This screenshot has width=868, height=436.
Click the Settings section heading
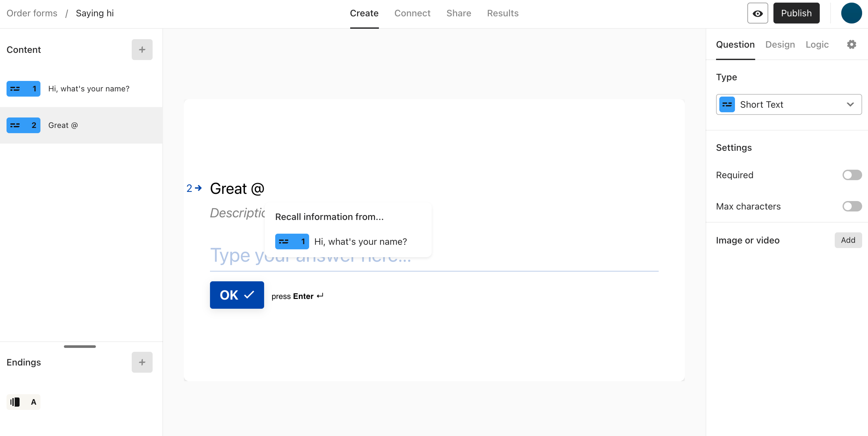(733, 147)
